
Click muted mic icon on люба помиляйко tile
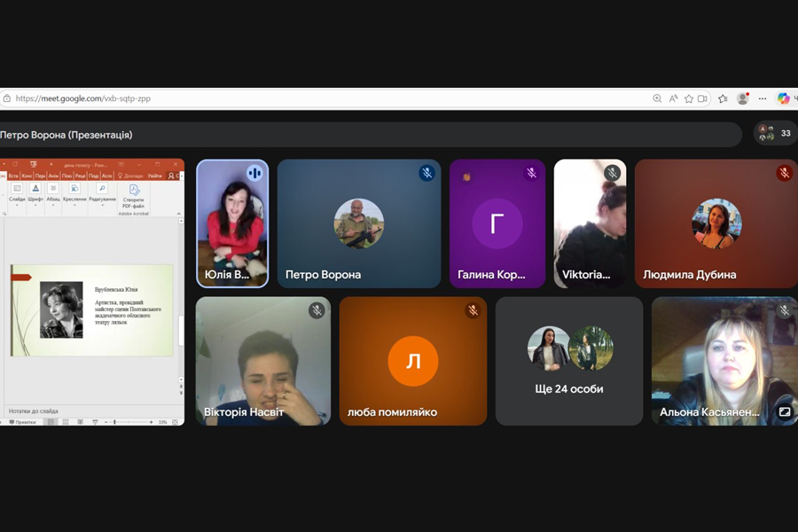point(473,310)
